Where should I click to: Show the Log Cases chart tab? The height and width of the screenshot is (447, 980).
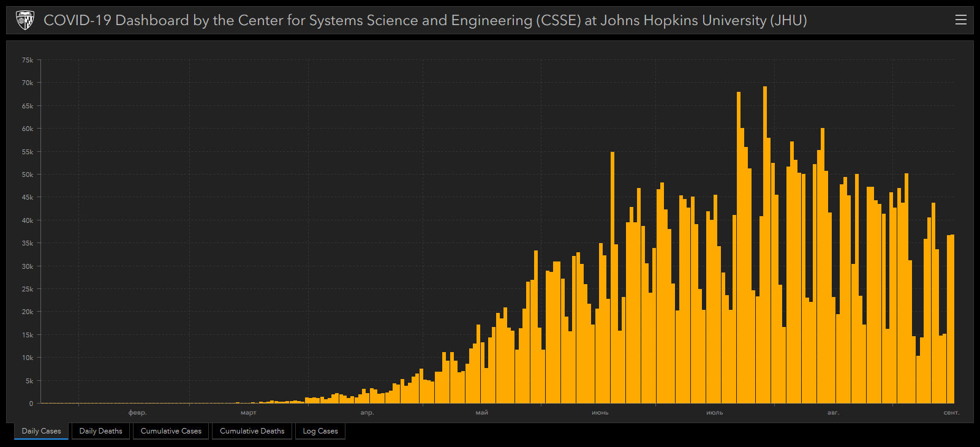point(320,431)
